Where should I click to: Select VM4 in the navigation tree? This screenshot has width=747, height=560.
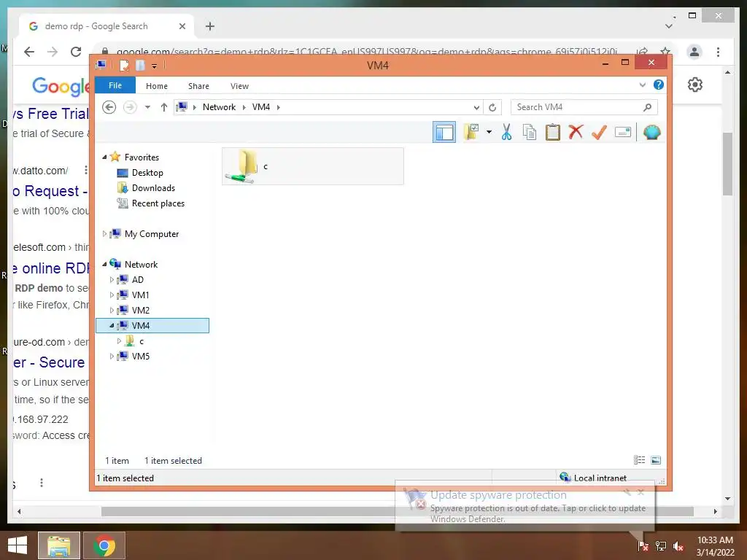[x=152, y=326]
